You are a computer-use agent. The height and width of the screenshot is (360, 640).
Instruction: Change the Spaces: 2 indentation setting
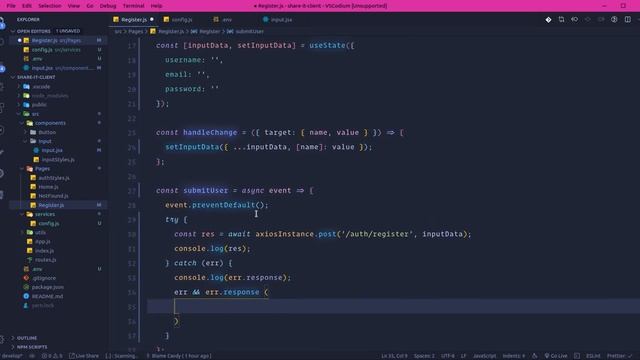pos(424,356)
